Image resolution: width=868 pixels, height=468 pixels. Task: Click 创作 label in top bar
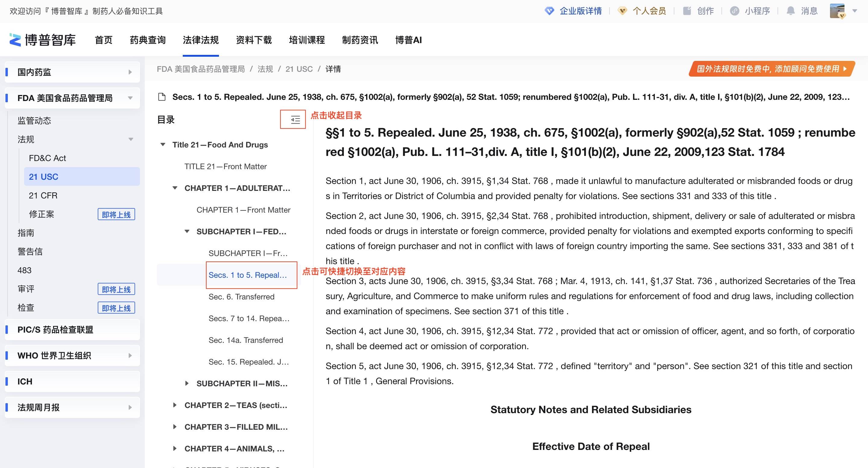705,11
